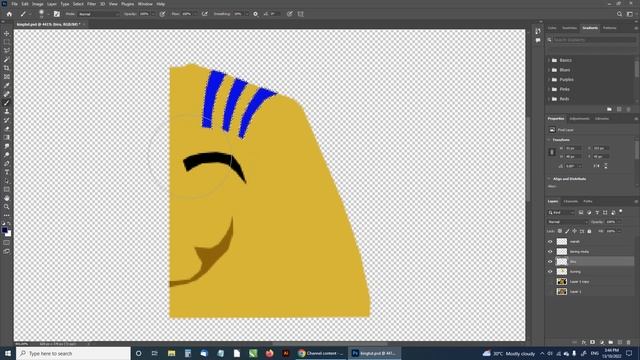
Task: Switch to the Swatches tab
Action: (x=569, y=28)
